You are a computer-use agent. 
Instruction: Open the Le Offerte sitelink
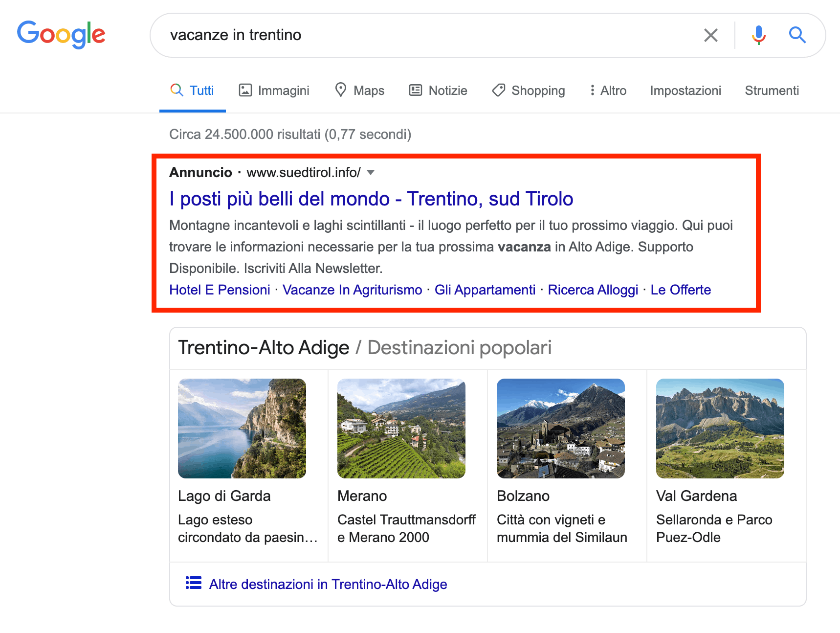(681, 290)
